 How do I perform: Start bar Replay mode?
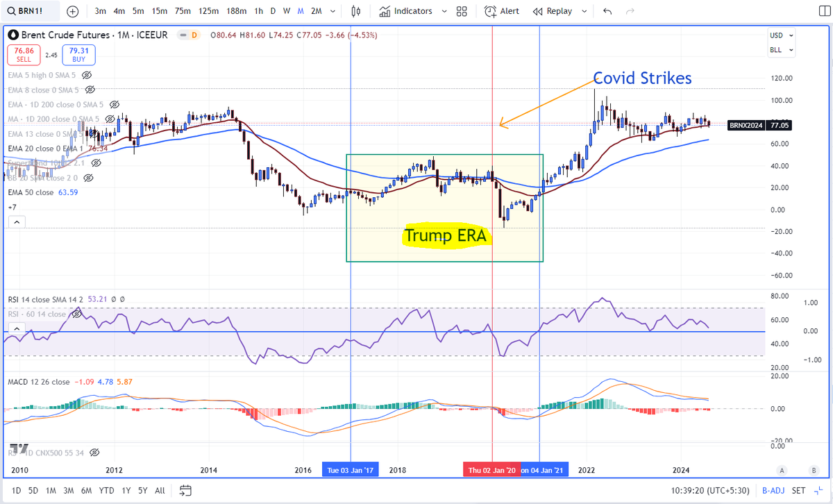[x=553, y=11]
